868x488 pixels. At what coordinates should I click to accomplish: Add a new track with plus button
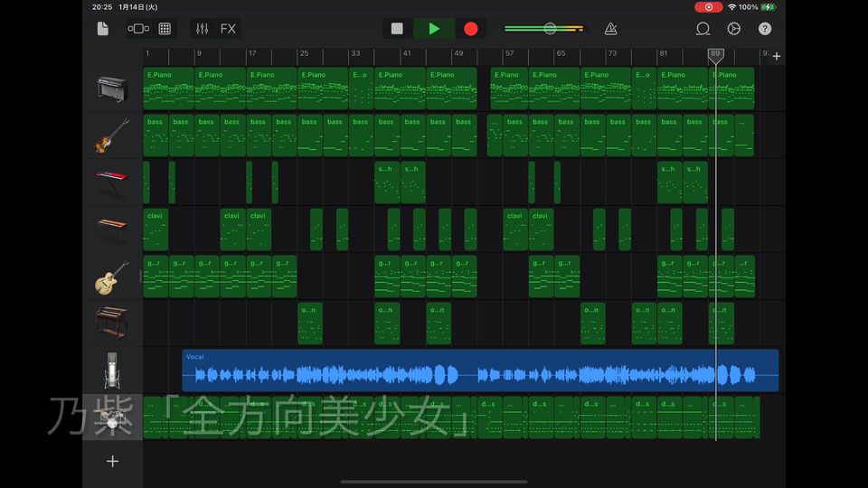pyautogui.click(x=112, y=461)
